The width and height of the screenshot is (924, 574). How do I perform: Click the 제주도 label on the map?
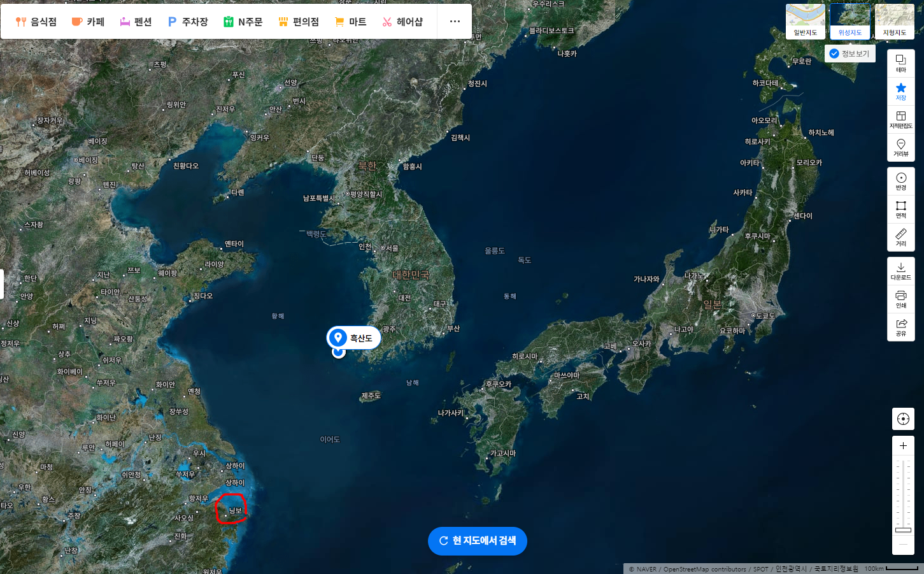[371, 396]
